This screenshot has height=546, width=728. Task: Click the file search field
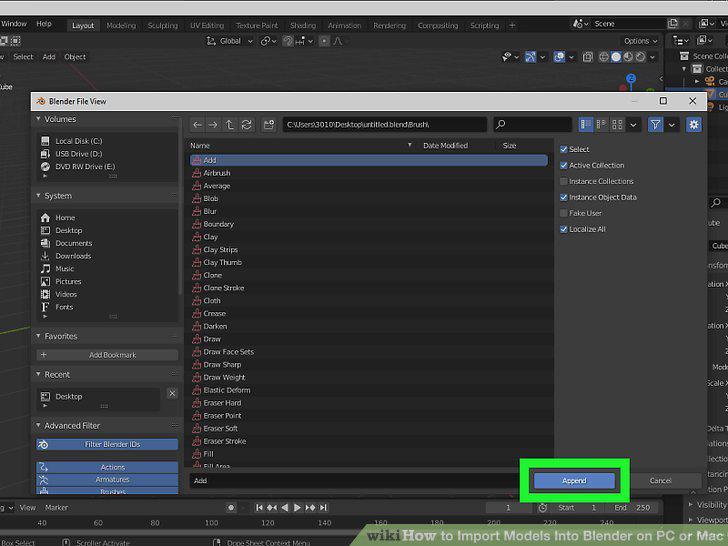tap(533, 124)
